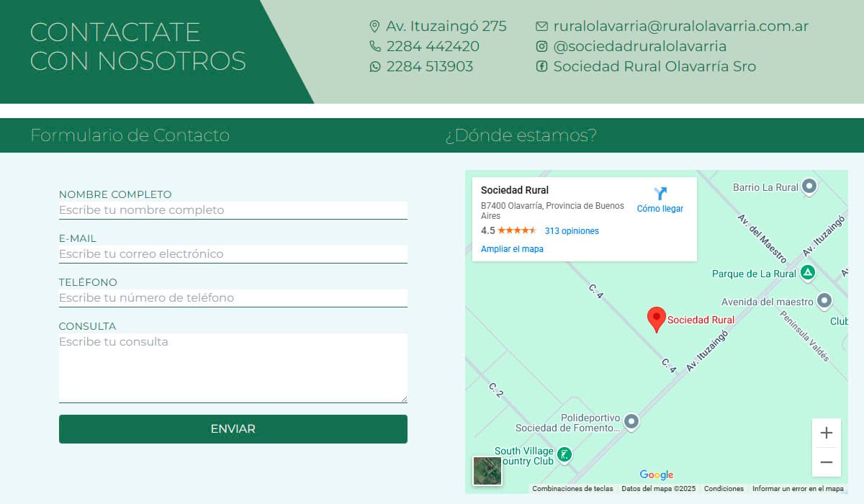Click the South Village Country Club golf marker
864x504 pixels.
pos(565,454)
